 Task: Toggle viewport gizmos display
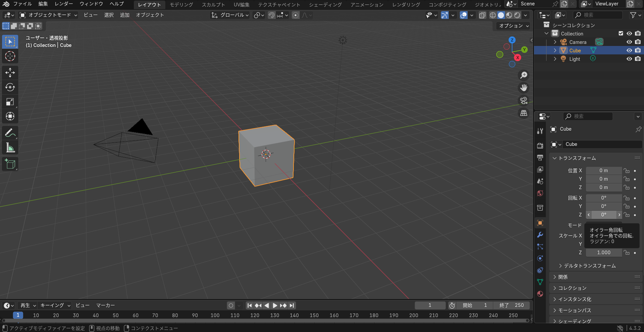[444, 15]
